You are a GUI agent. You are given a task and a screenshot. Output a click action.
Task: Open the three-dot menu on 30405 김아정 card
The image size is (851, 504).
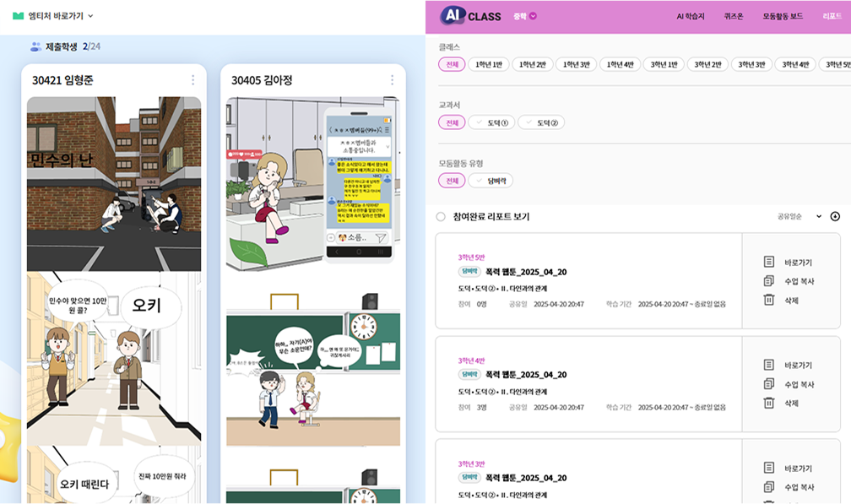click(x=392, y=80)
